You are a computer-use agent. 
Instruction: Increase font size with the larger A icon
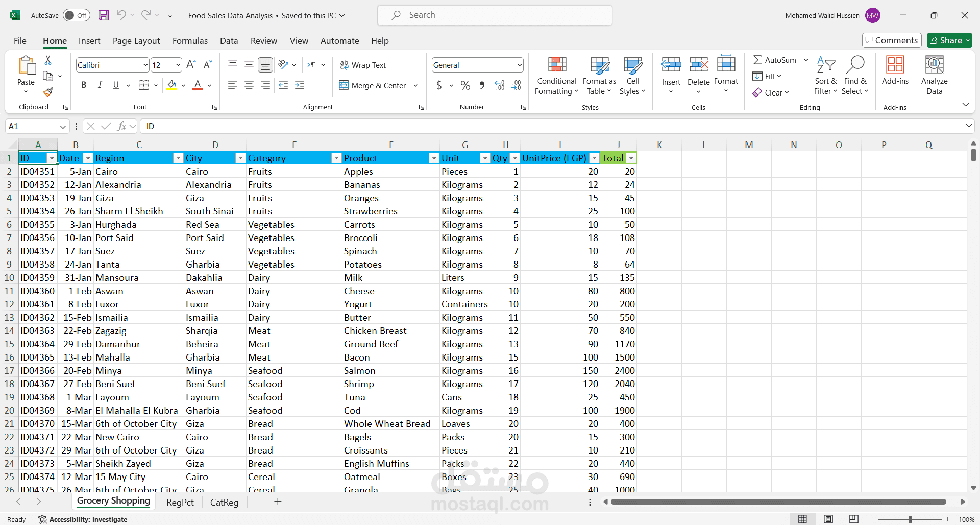point(191,65)
